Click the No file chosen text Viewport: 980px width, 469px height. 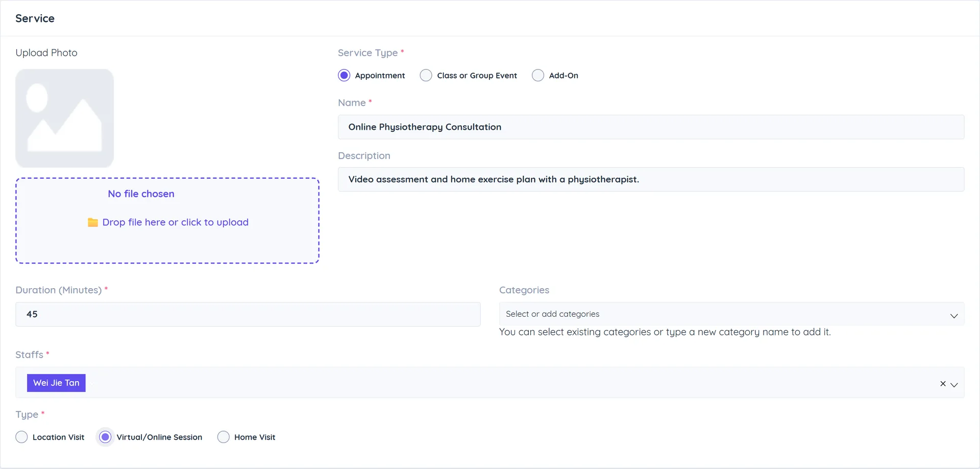141,194
